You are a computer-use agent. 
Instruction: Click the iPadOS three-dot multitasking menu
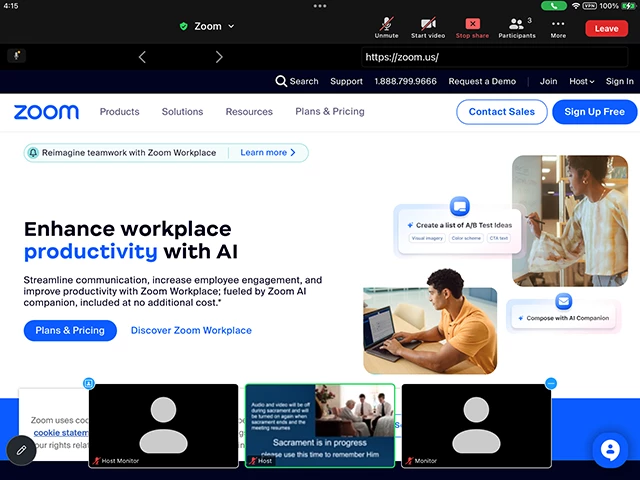320,6
